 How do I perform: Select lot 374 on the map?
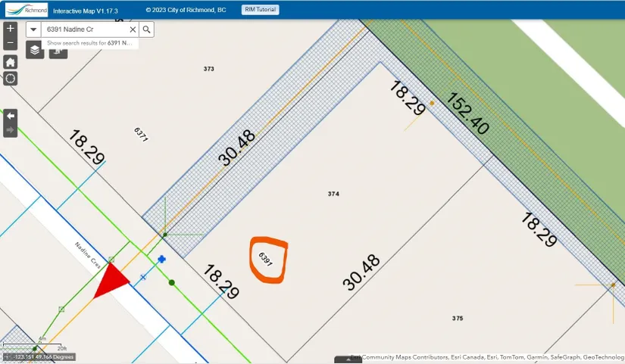click(x=333, y=194)
